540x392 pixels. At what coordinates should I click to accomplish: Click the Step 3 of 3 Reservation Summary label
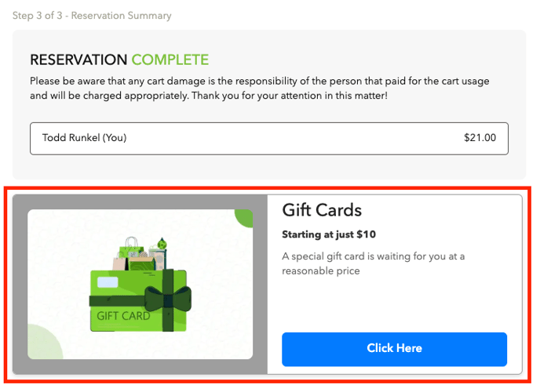92,16
